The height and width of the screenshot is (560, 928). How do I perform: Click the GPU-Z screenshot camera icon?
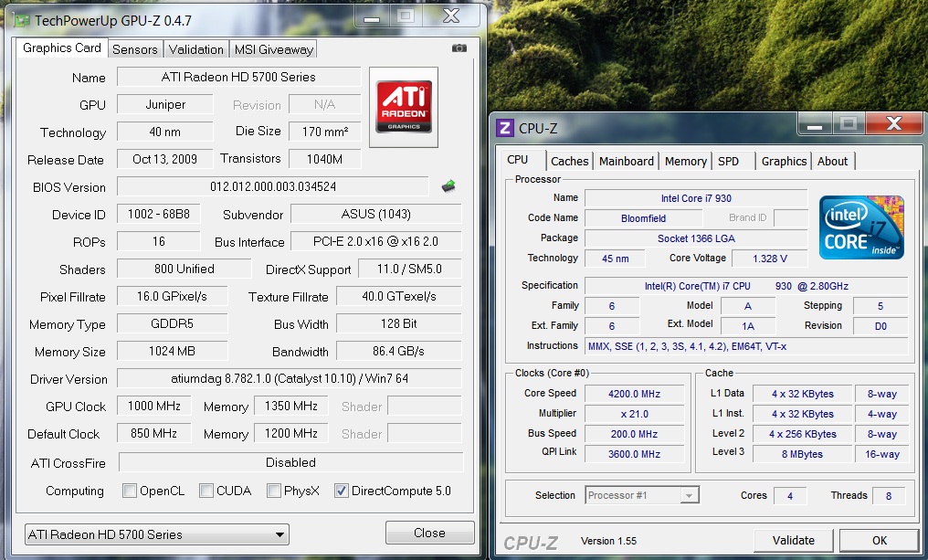pos(459,48)
